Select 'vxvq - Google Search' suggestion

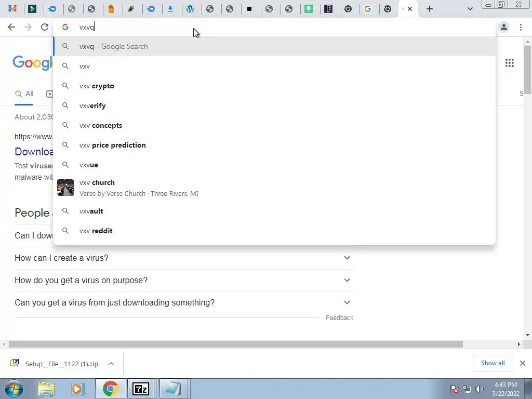tap(274, 46)
